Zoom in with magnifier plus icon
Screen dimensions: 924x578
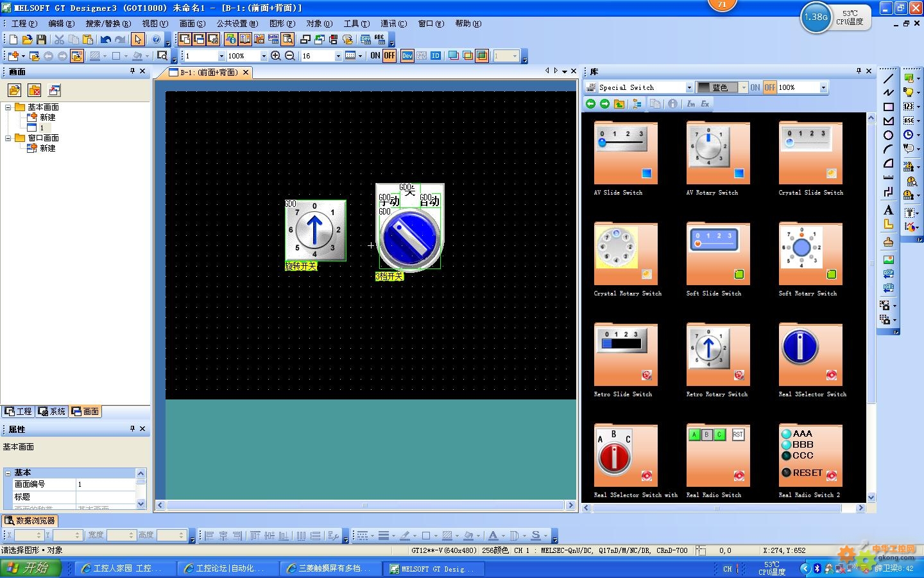tap(276, 56)
